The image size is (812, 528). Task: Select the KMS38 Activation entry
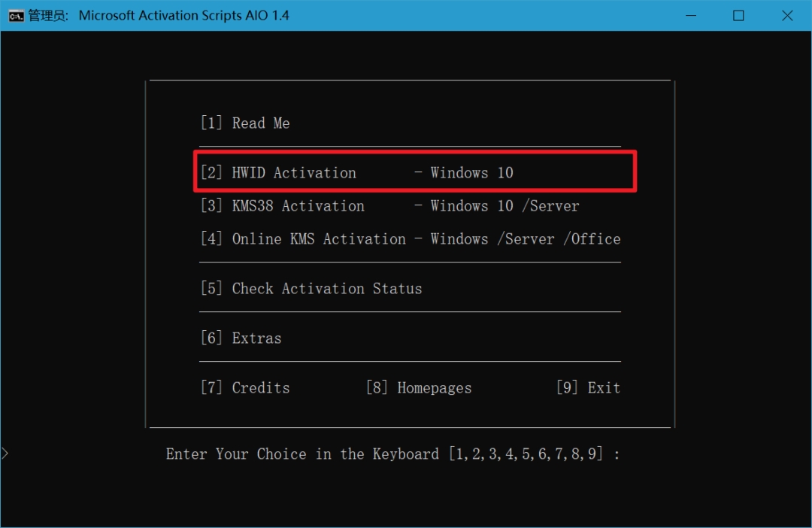coord(282,206)
